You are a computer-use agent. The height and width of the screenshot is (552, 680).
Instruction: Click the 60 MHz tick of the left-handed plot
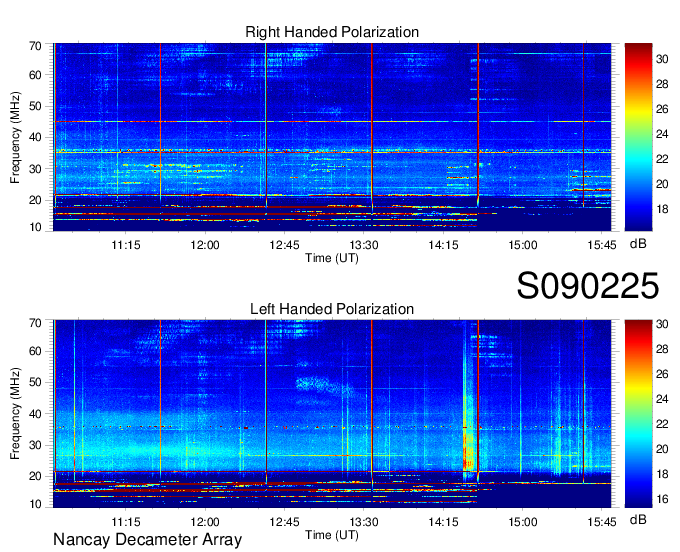click(x=35, y=351)
